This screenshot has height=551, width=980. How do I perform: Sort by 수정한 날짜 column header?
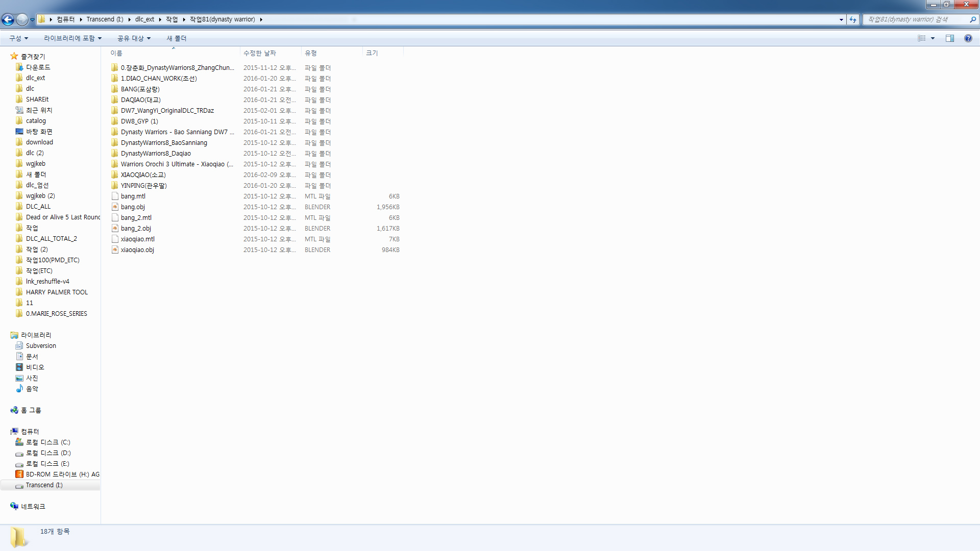tap(260, 53)
